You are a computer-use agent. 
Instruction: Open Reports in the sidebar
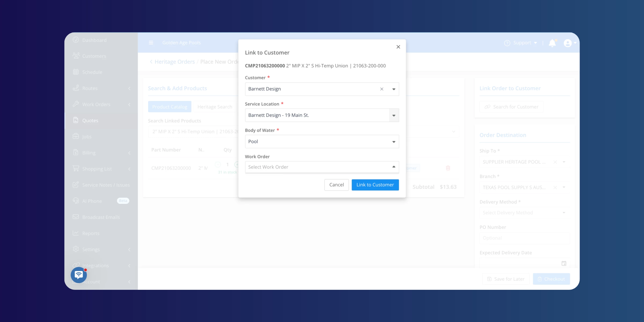tap(91, 233)
